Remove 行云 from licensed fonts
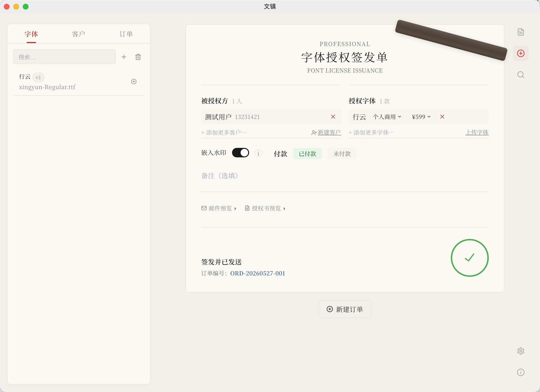540x392 pixels. 442,117
